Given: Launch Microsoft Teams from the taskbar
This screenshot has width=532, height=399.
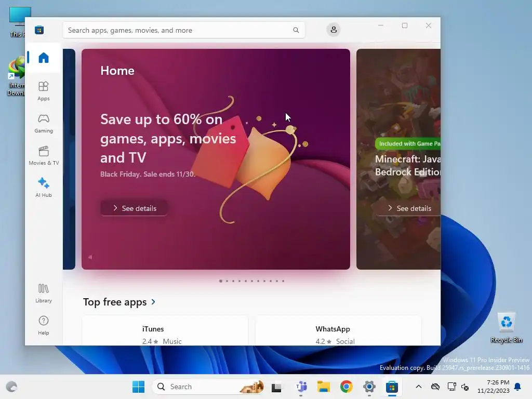Looking at the screenshot, I should [301, 387].
